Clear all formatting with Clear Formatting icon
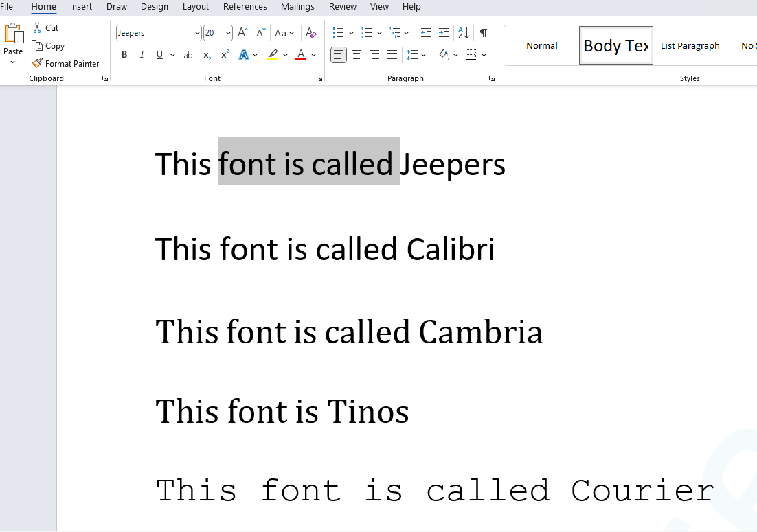Viewport: 757px width, 532px height. (311, 32)
